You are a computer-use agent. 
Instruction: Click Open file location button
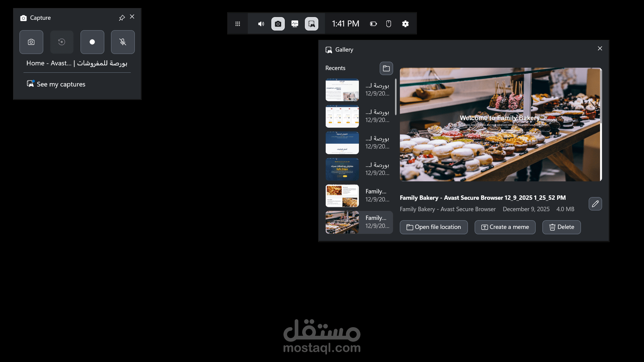click(433, 227)
